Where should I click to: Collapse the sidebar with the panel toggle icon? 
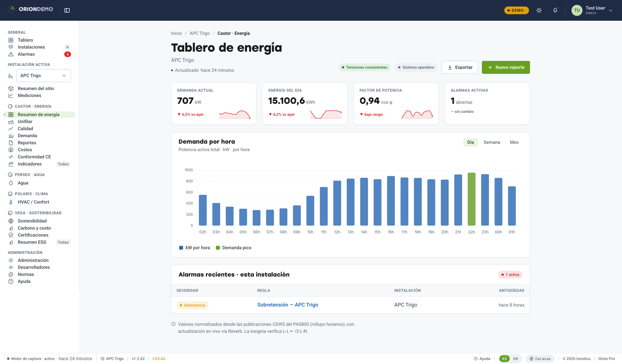pyautogui.click(x=67, y=10)
